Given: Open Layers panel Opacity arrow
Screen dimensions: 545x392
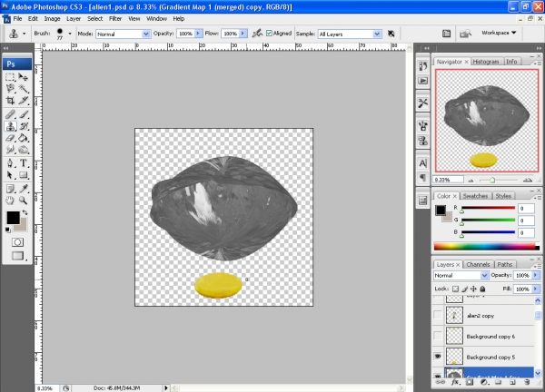Looking at the screenshot, I should 535,275.
